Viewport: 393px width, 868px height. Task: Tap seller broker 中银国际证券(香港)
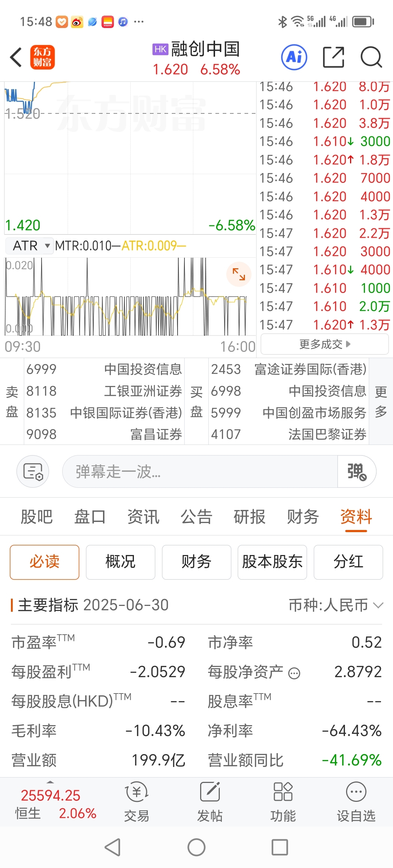pyautogui.click(x=104, y=413)
